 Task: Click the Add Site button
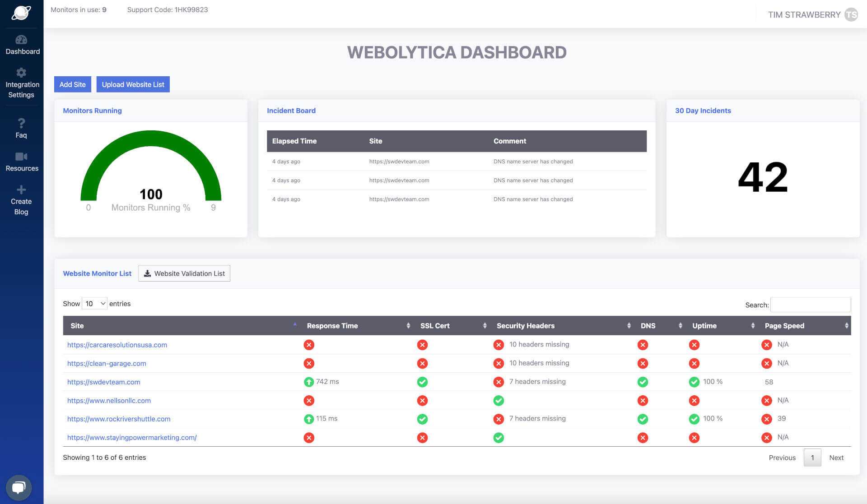point(72,84)
